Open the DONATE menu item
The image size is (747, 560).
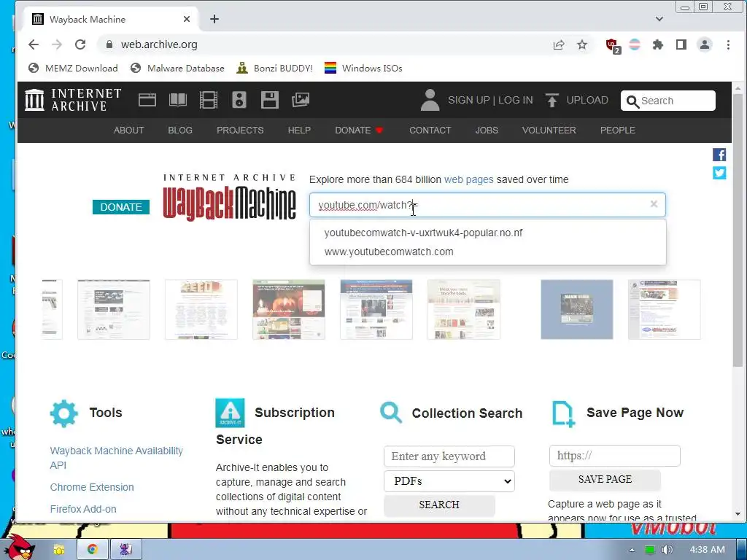pos(359,131)
